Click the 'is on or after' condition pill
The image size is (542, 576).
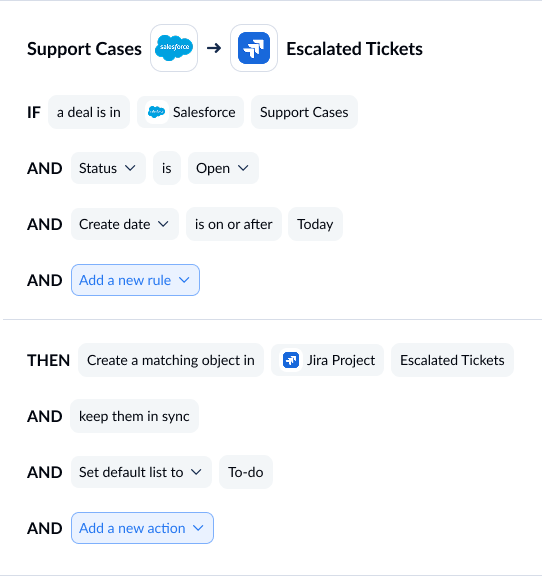[234, 224]
